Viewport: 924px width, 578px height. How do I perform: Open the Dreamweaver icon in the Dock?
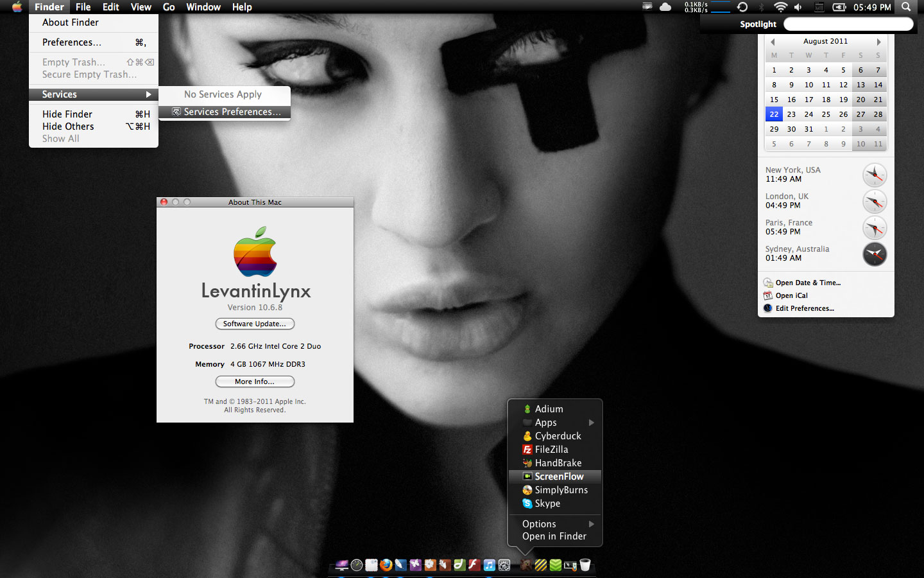click(459, 565)
